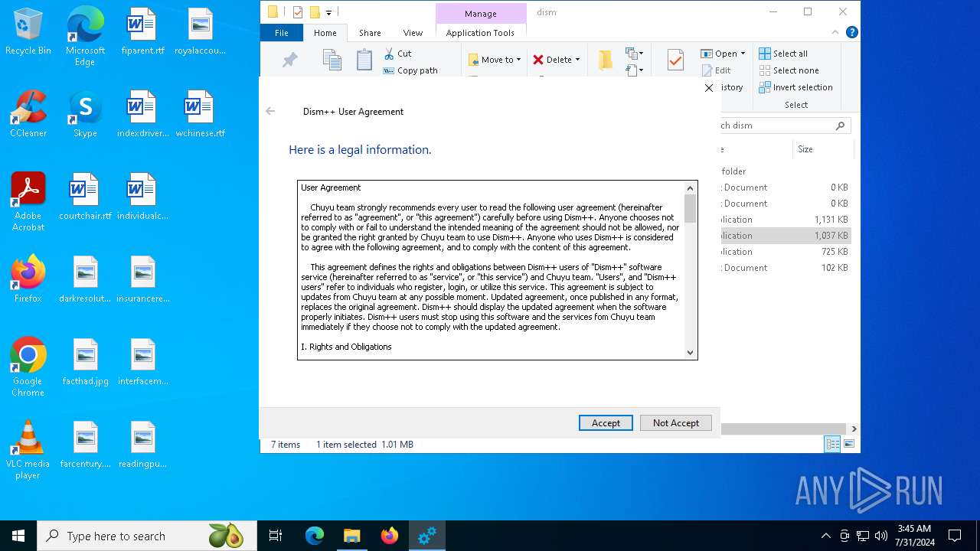
Task: Click Select none in ribbon
Action: [x=789, y=70]
